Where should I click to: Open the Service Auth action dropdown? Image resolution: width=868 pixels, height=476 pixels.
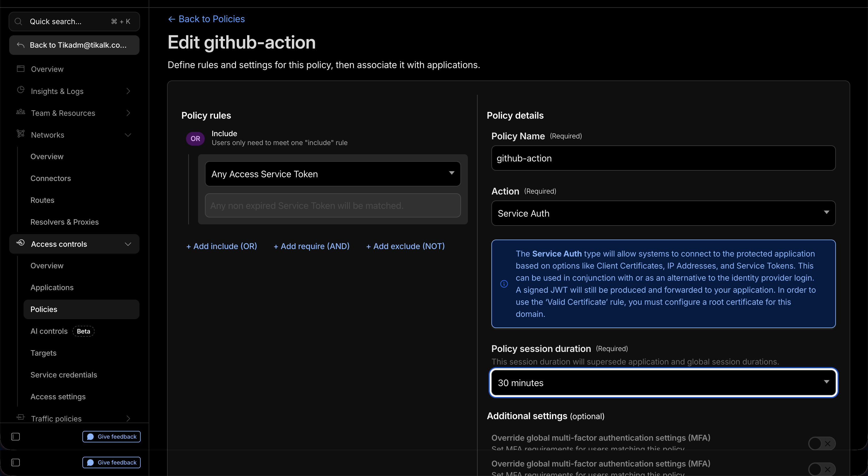(663, 213)
